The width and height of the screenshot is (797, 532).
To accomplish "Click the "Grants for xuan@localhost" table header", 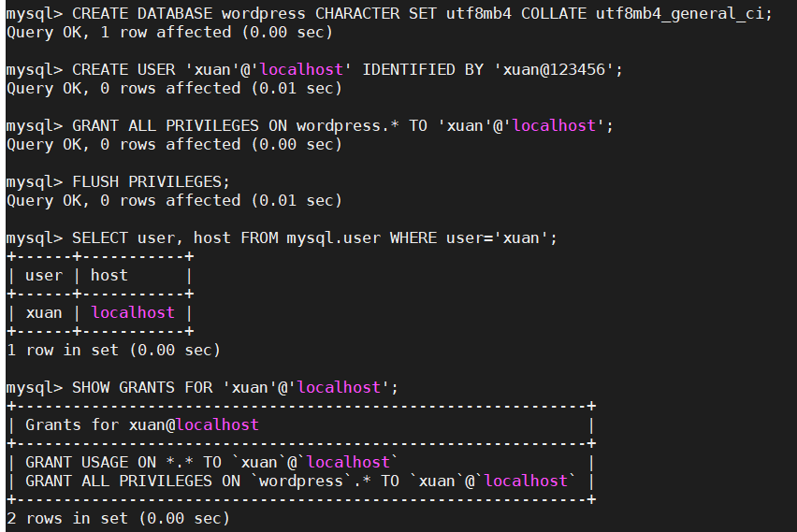I will point(141,424).
